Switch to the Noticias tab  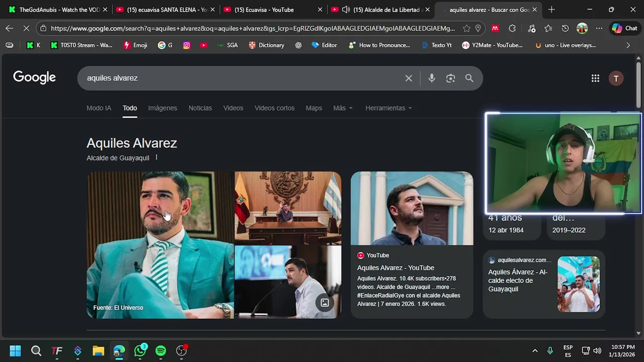200,108
